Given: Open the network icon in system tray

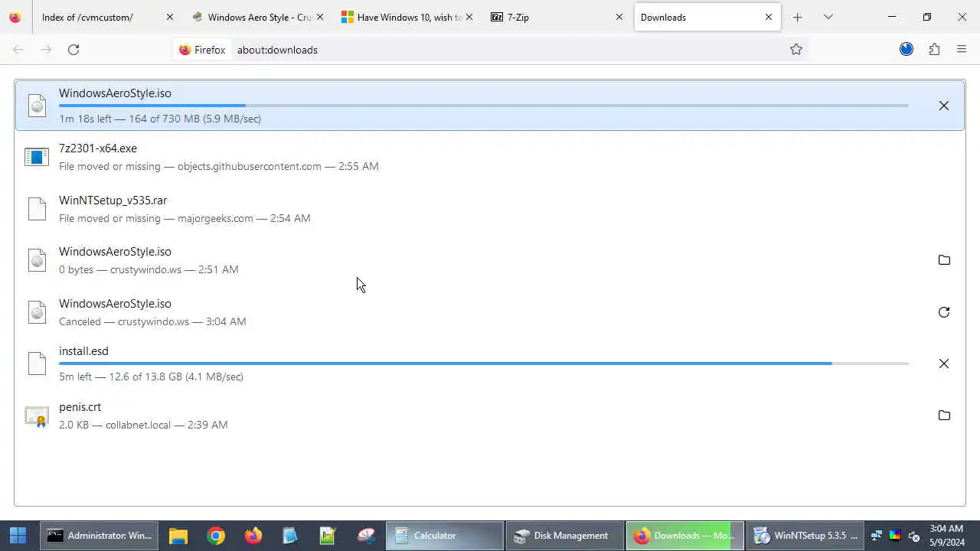Looking at the screenshot, I should 877,536.
